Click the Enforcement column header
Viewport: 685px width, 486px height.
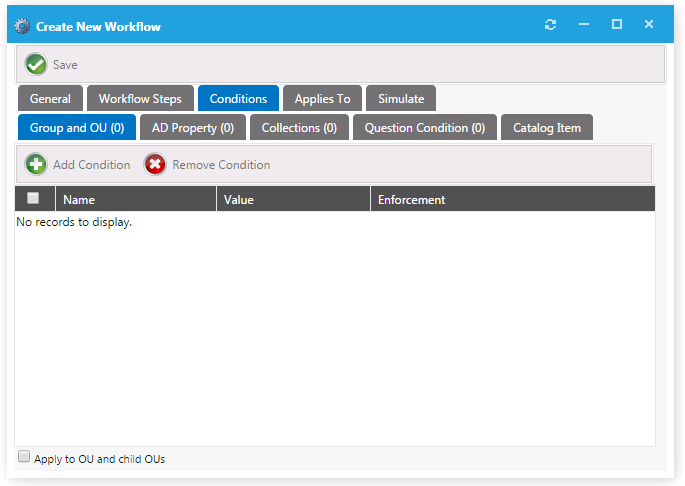pos(512,199)
